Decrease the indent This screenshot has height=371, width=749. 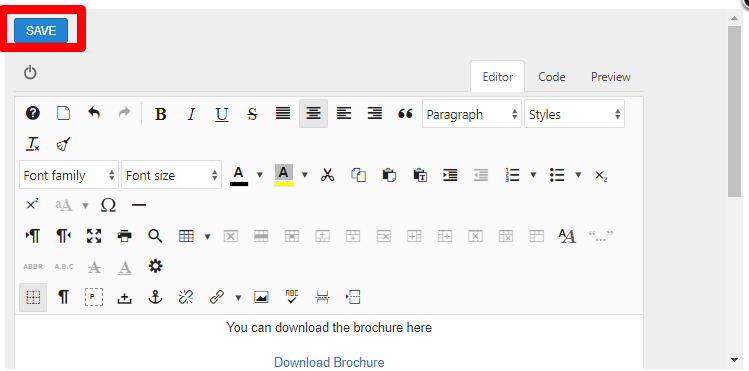[481, 175]
